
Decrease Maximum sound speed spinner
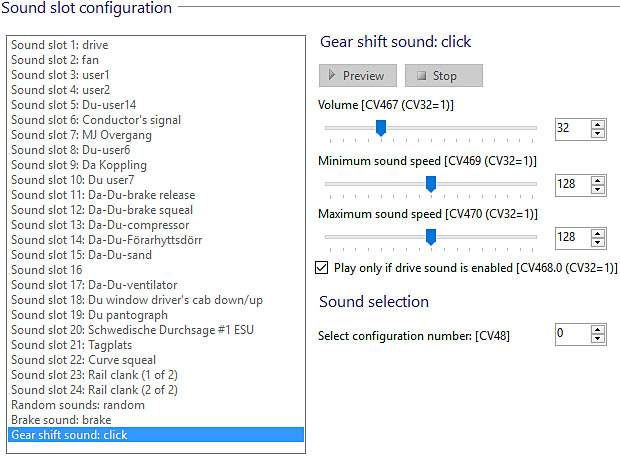(598, 242)
